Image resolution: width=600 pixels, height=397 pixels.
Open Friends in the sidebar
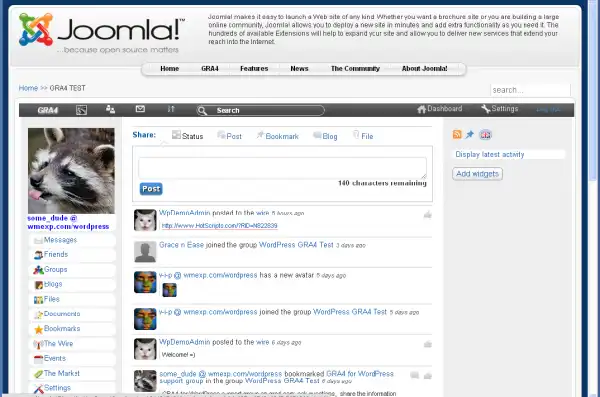coord(72,255)
